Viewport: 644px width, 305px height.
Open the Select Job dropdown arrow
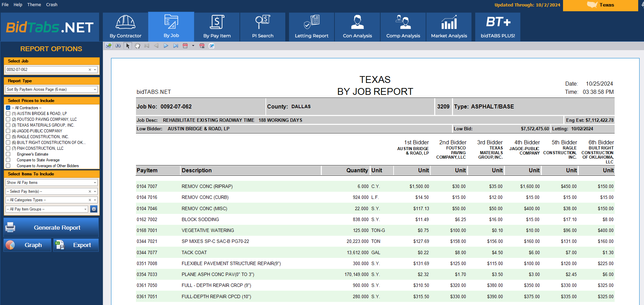(x=95, y=70)
